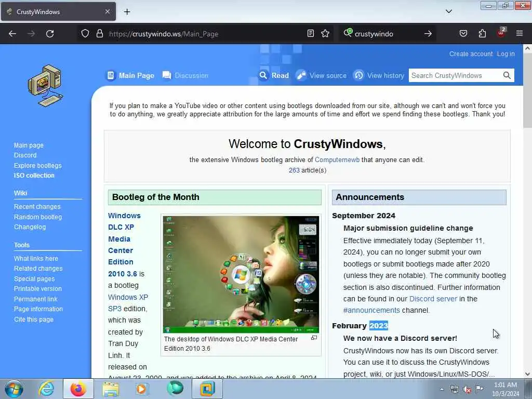Screen dimensions: 532x399
Task: Follow the Computernewb link
Action: (337, 160)
